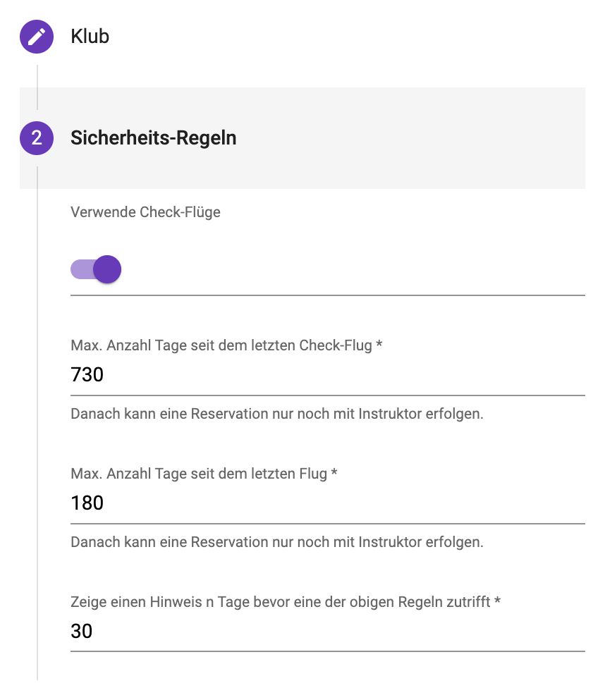Click the Verwende Check-Flüge label
The width and height of the screenshot is (605, 700).
click(145, 212)
